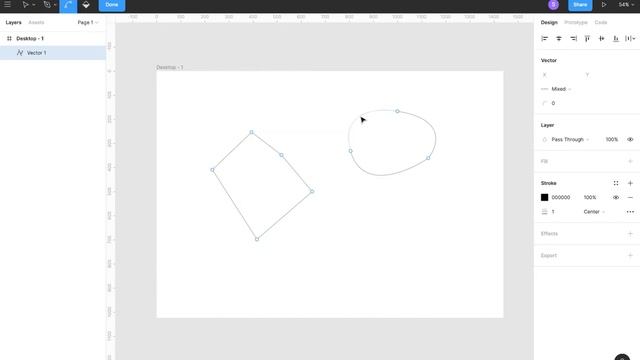
Task: Add an effect with the plus icon
Action: 630,234
